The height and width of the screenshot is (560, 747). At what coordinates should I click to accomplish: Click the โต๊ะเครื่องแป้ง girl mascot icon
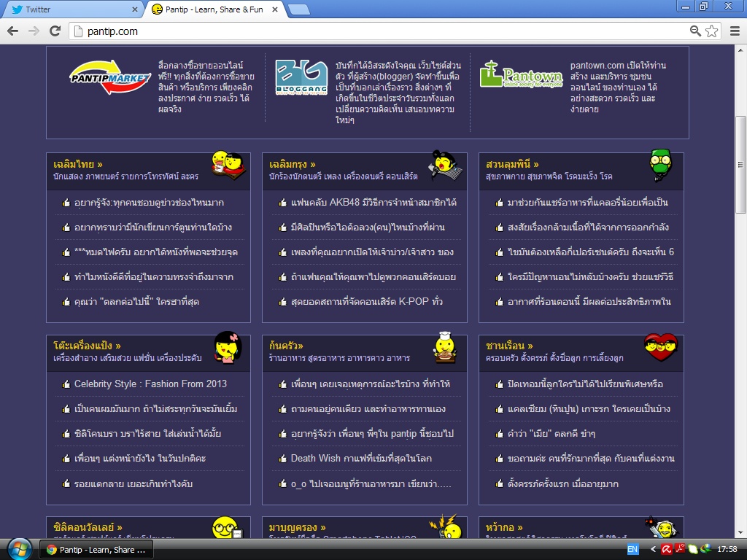228,347
